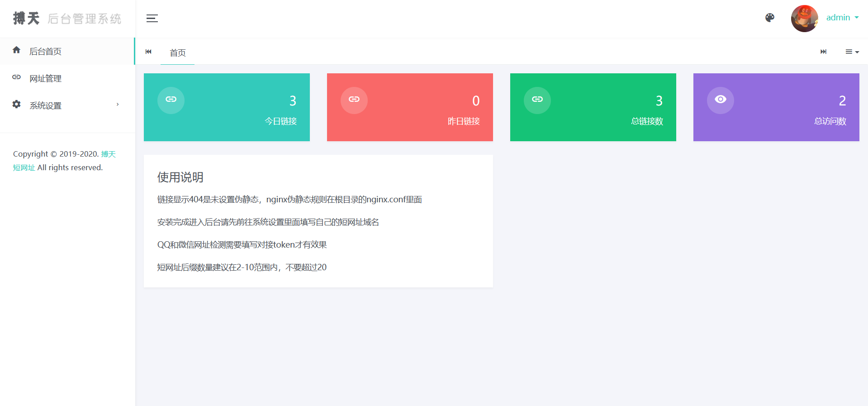The height and width of the screenshot is (406, 868).
Task: Click the link icon on 今日链接 card
Action: coord(171,100)
